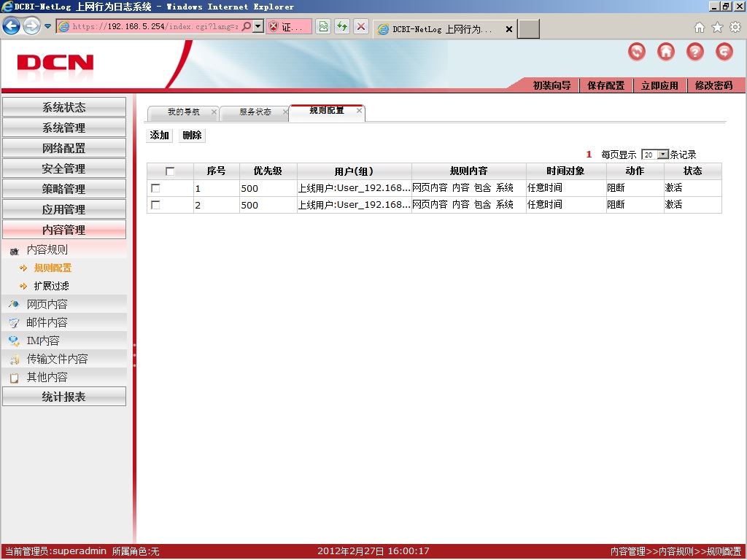Click the green refresh page icon
This screenshot has width=747, height=560.
point(342,26)
